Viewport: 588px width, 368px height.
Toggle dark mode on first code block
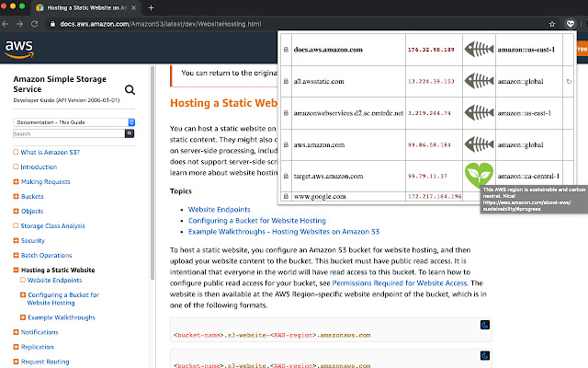pos(485,325)
